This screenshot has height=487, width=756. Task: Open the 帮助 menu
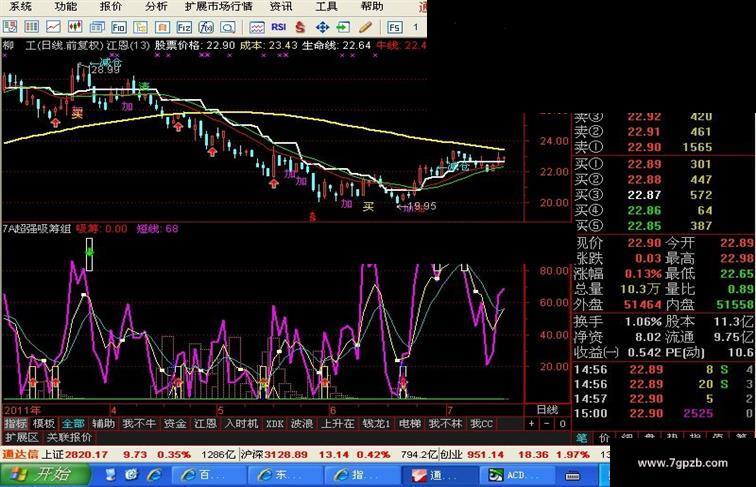372,6
